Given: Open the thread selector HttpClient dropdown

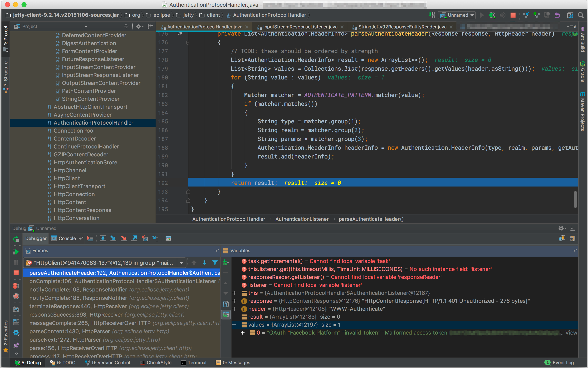Looking at the screenshot, I should 105,263.
